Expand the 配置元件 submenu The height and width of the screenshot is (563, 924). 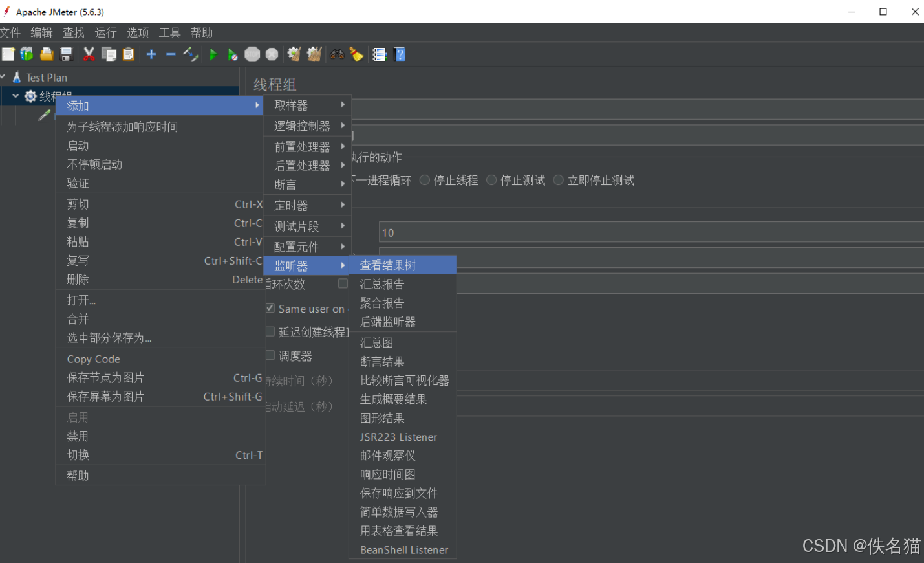[x=306, y=247]
